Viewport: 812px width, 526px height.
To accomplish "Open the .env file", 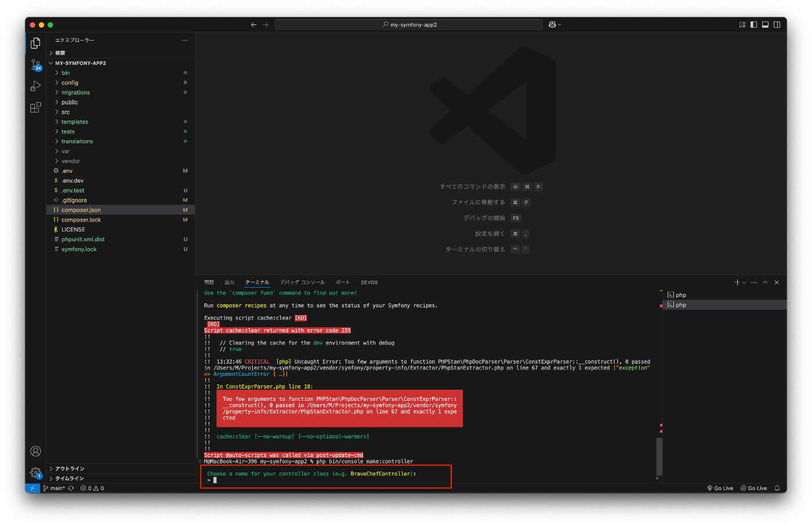I will 121,171.
